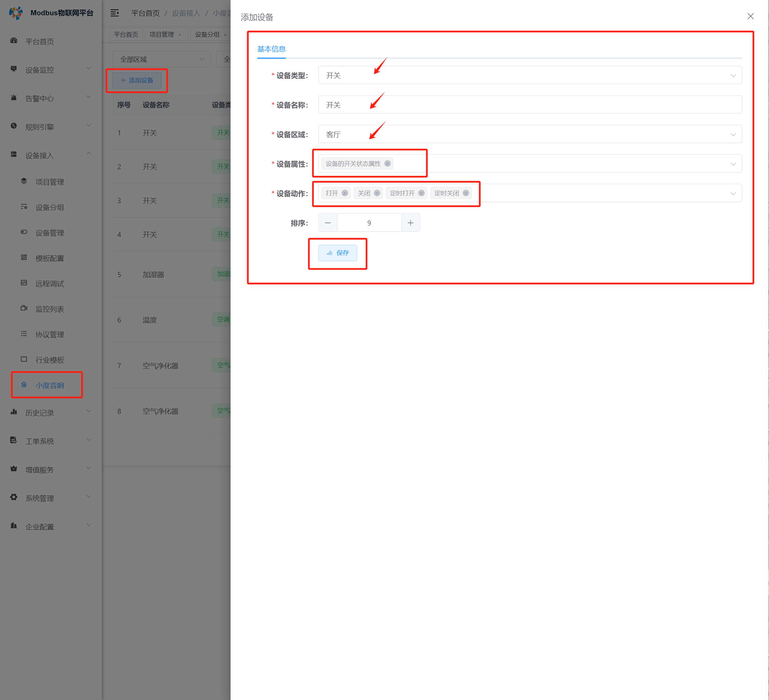Click the 保存 button
The height and width of the screenshot is (700, 769).
338,253
